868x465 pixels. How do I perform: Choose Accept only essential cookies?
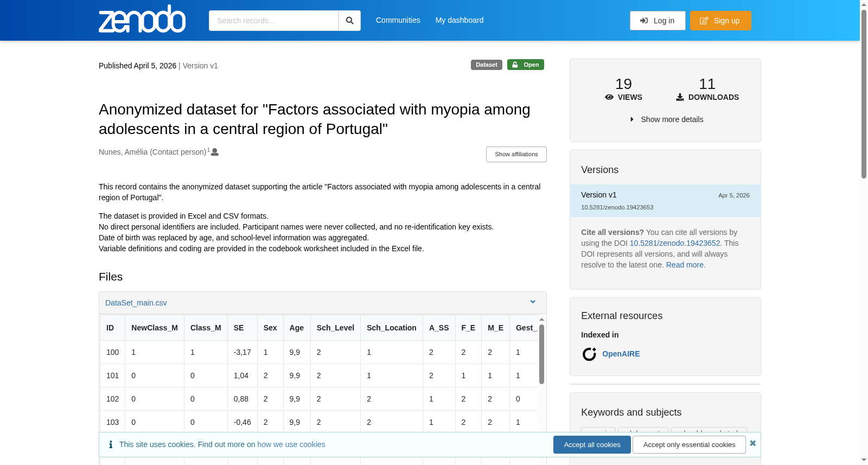click(x=689, y=444)
